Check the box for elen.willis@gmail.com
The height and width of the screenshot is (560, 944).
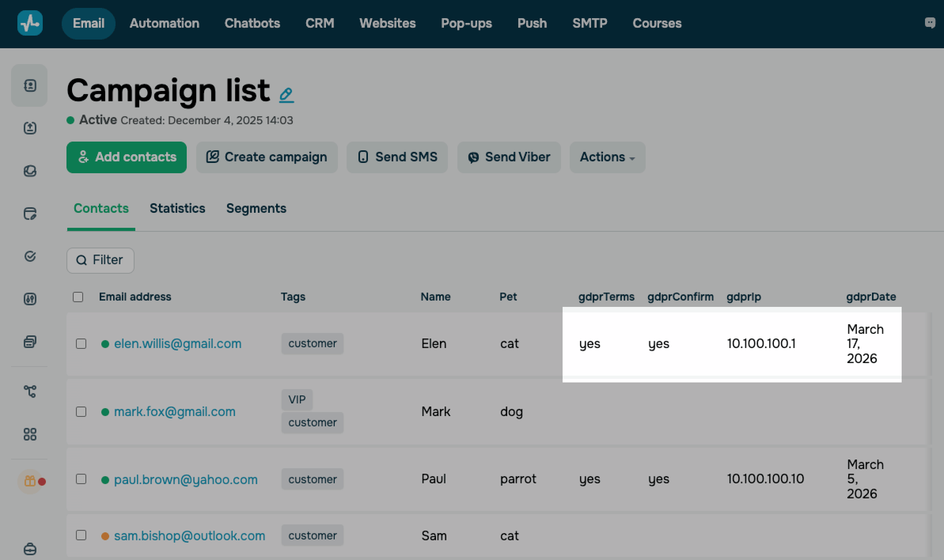point(81,344)
